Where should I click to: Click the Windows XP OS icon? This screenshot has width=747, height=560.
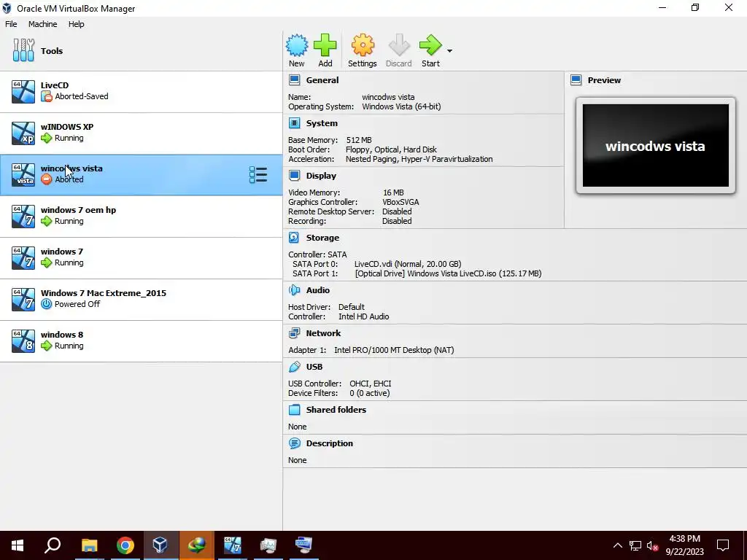point(23,133)
